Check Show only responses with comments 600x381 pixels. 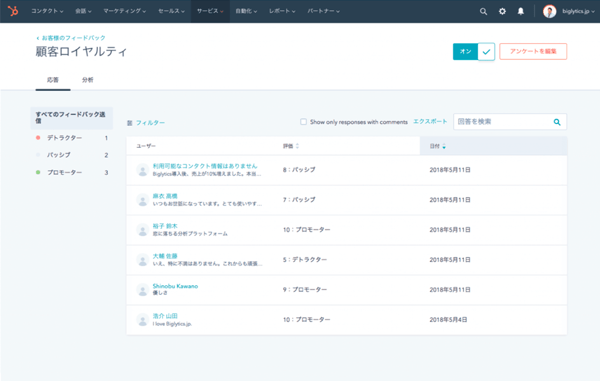coord(303,122)
